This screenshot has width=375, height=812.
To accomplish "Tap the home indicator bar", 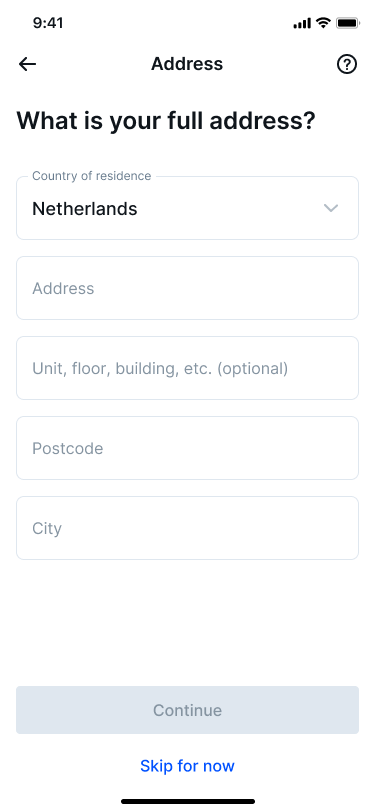I will 188,801.
